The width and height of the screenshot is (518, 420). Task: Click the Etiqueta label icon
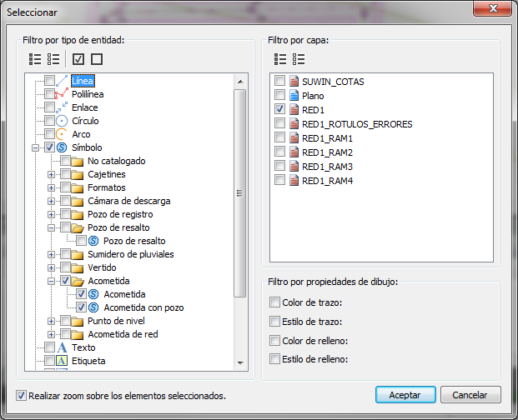62,361
